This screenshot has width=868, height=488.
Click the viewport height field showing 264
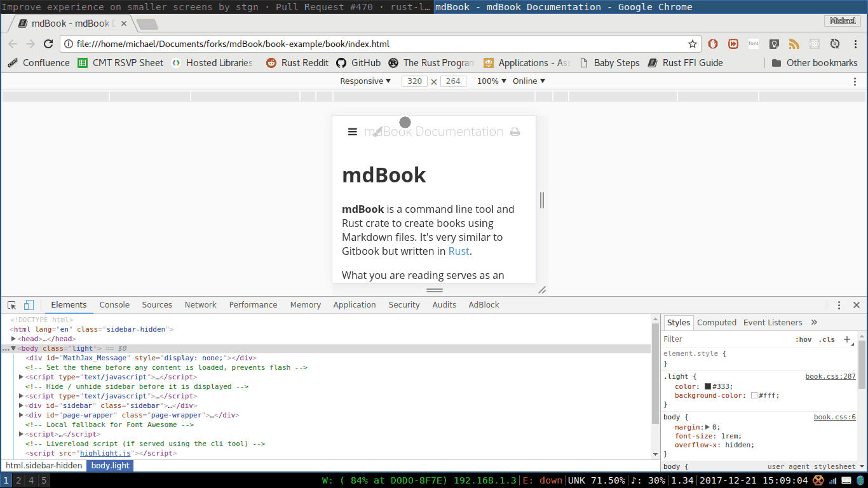tap(453, 81)
